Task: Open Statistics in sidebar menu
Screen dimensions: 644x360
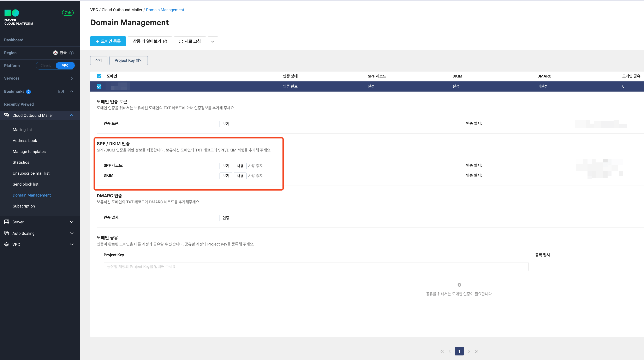Action: tap(21, 162)
